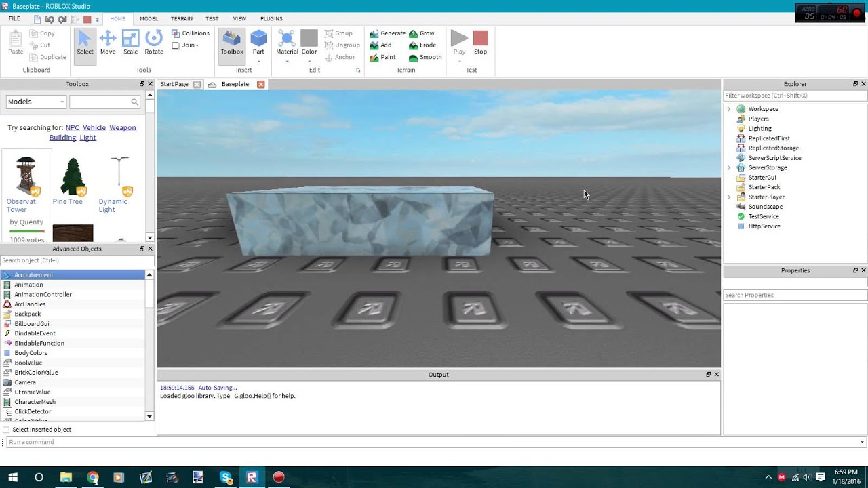The width and height of the screenshot is (868, 488).
Task: Click Cut in Clipboard group
Action: coord(39,45)
